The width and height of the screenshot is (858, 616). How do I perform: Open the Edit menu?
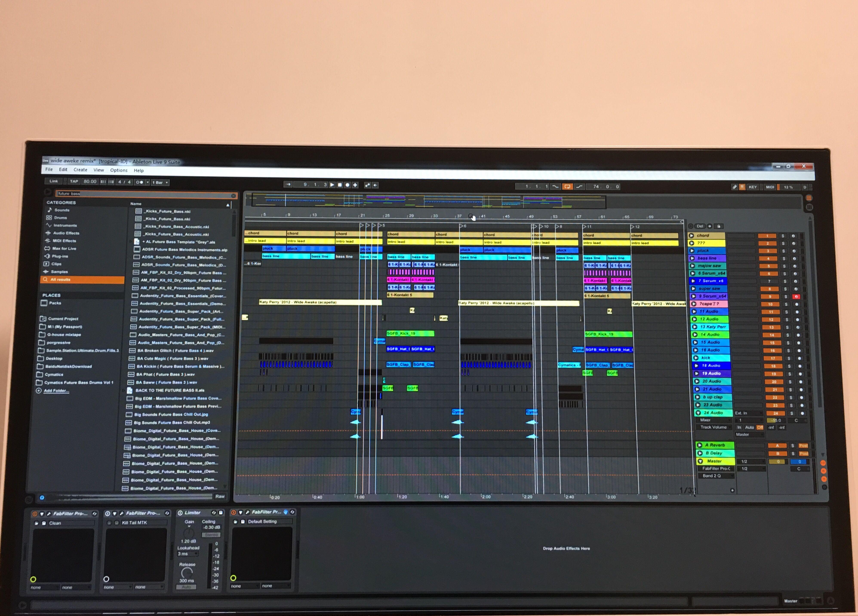[x=63, y=169]
